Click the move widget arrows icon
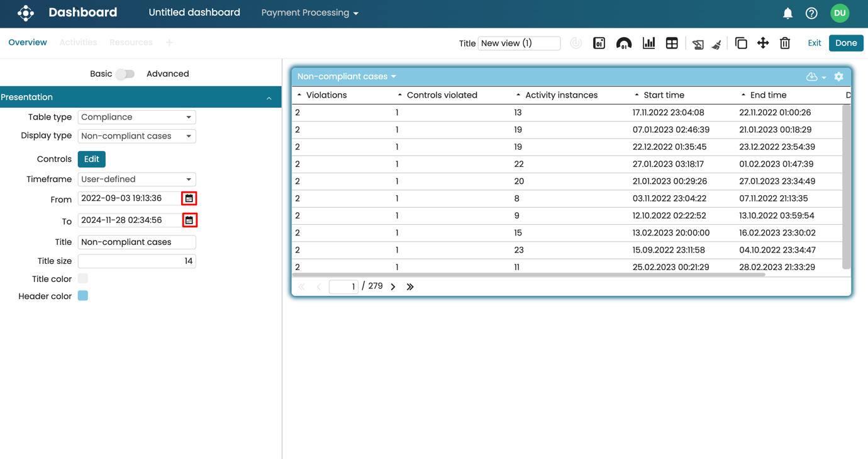Viewport: 868px width, 459px height. (x=763, y=43)
